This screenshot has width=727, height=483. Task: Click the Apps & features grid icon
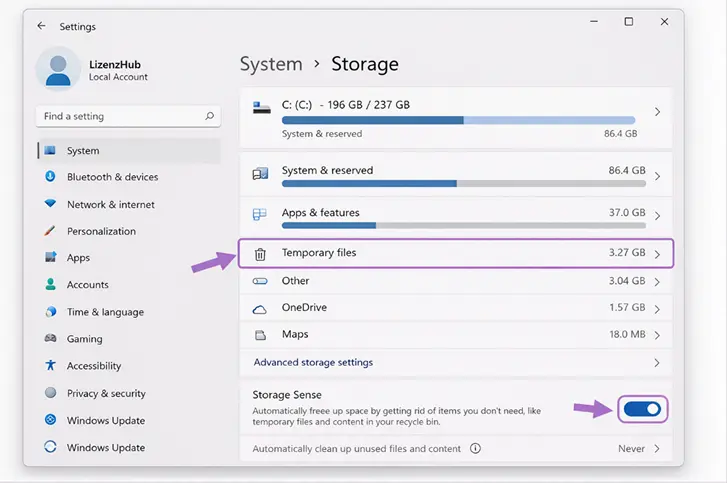[260, 215]
